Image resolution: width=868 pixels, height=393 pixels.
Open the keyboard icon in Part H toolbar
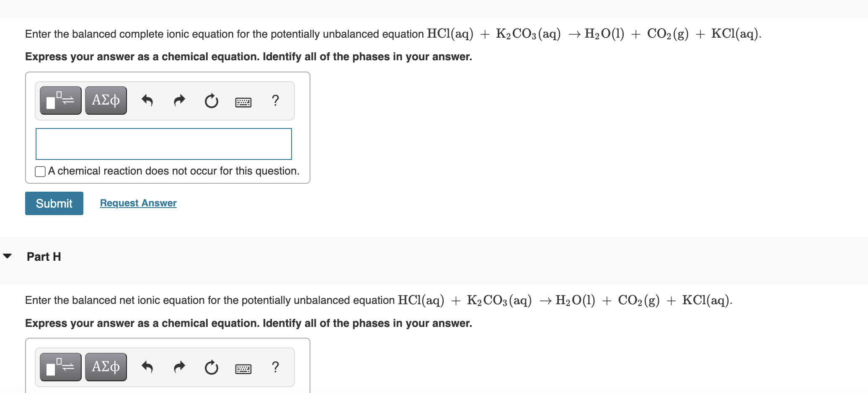[x=243, y=368]
